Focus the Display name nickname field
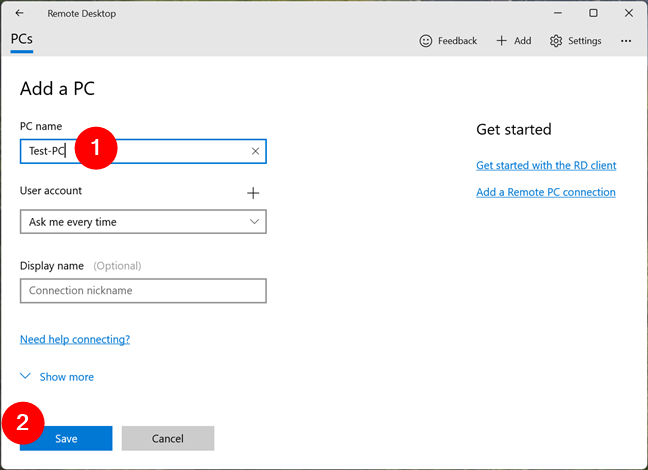 pos(143,291)
